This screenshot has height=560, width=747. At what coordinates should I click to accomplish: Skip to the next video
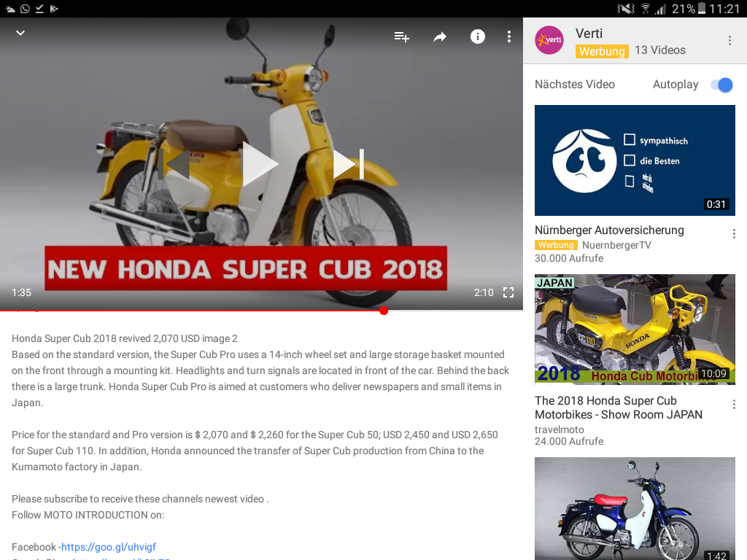click(349, 164)
